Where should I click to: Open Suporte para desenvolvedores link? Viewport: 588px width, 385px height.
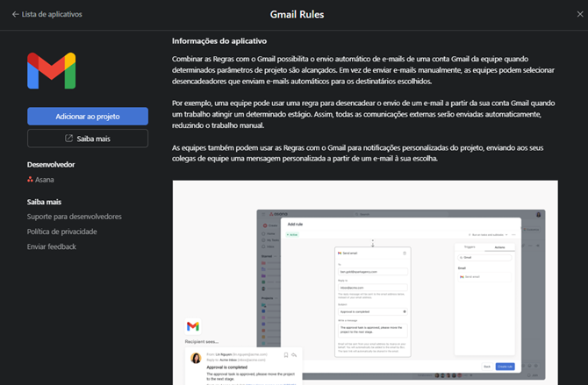[74, 217]
